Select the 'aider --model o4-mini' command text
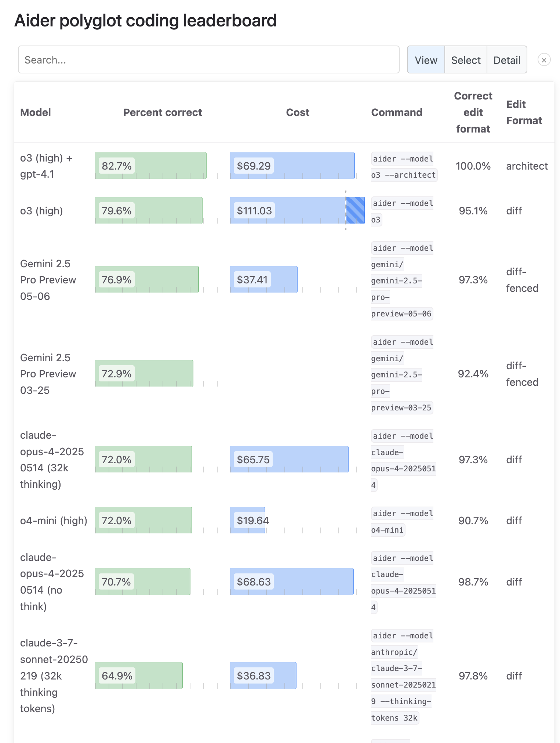 pyautogui.click(x=403, y=521)
